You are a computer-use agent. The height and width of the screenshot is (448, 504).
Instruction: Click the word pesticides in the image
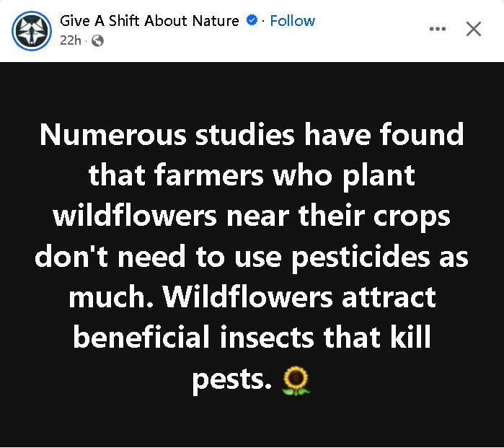point(361,258)
